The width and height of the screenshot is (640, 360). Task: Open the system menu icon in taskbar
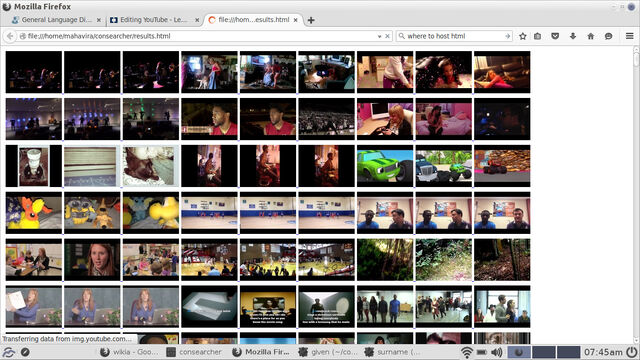point(8,352)
